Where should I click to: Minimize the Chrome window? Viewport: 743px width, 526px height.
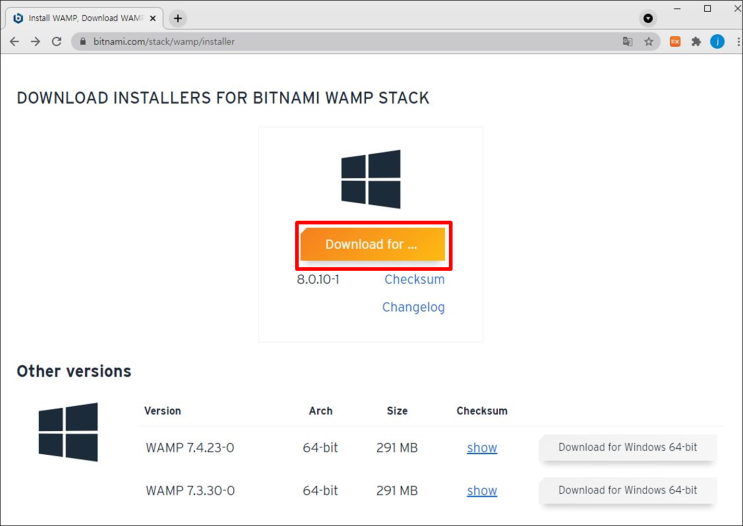pyautogui.click(x=678, y=9)
